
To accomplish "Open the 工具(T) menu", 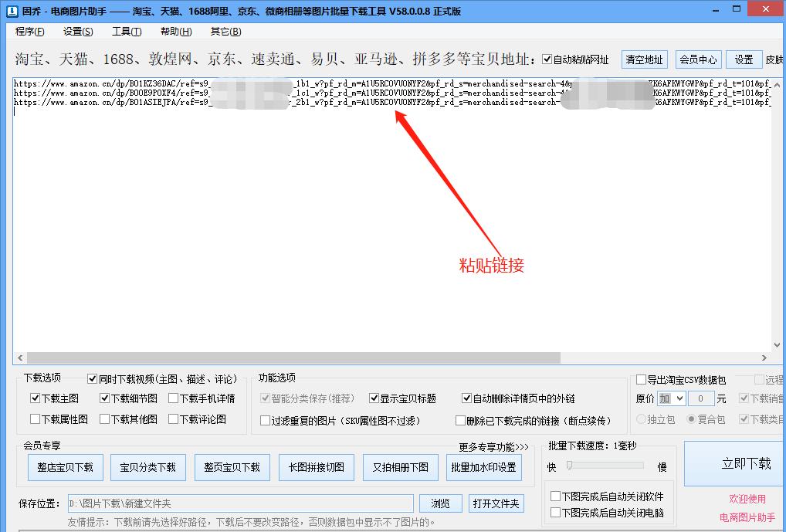I will [x=125, y=31].
